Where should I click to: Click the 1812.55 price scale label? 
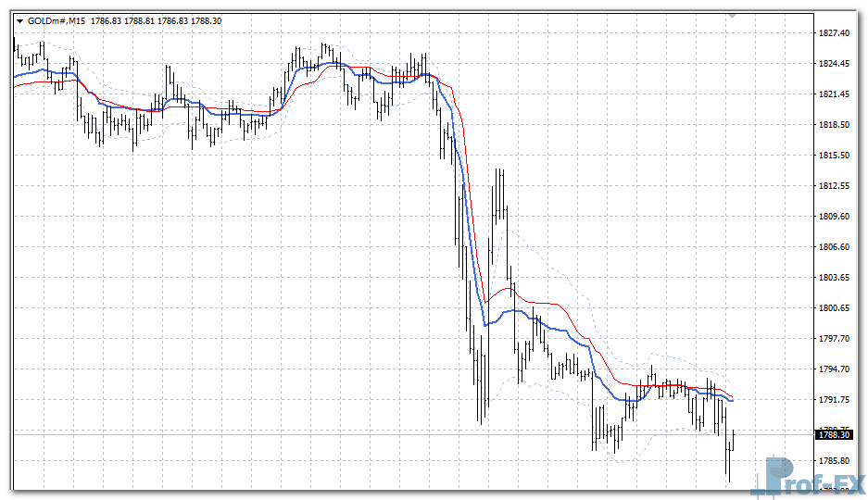834,186
